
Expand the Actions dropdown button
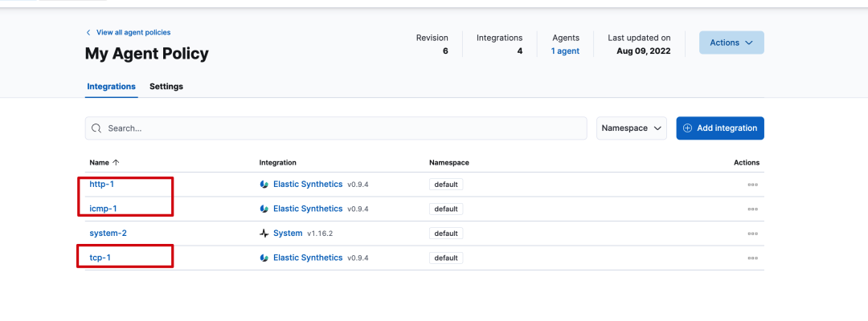click(731, 43)
